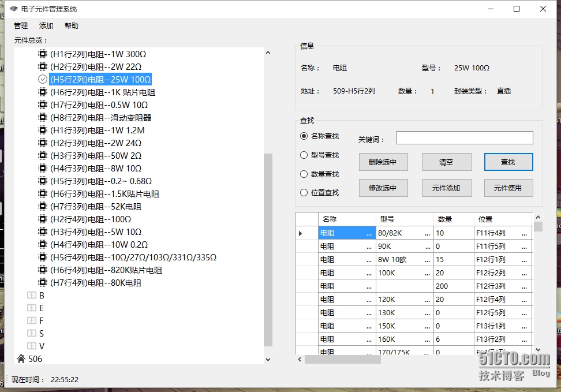Click chip icon beside H3行4列 5W 10Ω
This screenshot has height=392, width=561.
[43, 232]
